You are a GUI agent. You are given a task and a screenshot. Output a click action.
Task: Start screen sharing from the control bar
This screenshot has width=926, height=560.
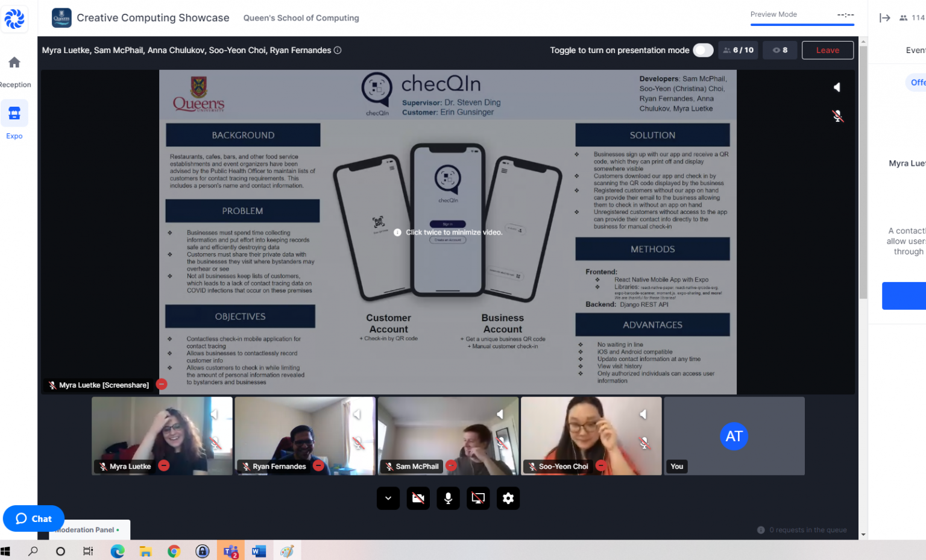pyautogui.click(x=478, y=498)
